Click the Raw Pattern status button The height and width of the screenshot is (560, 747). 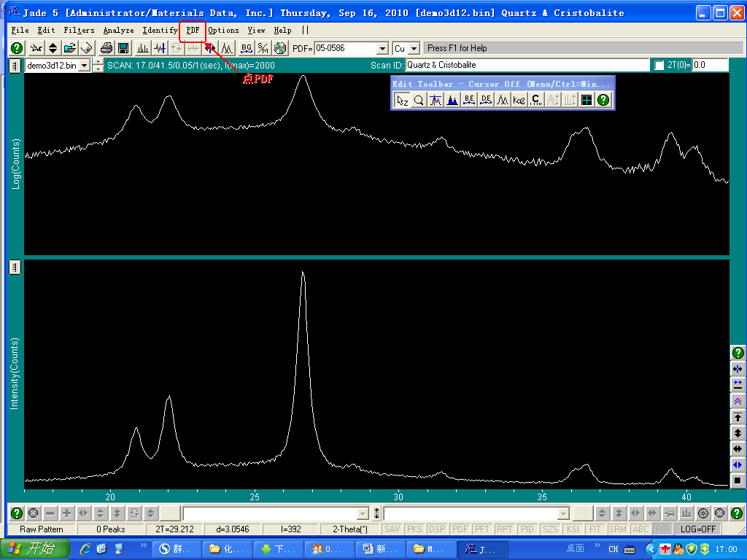click(41, 529)
